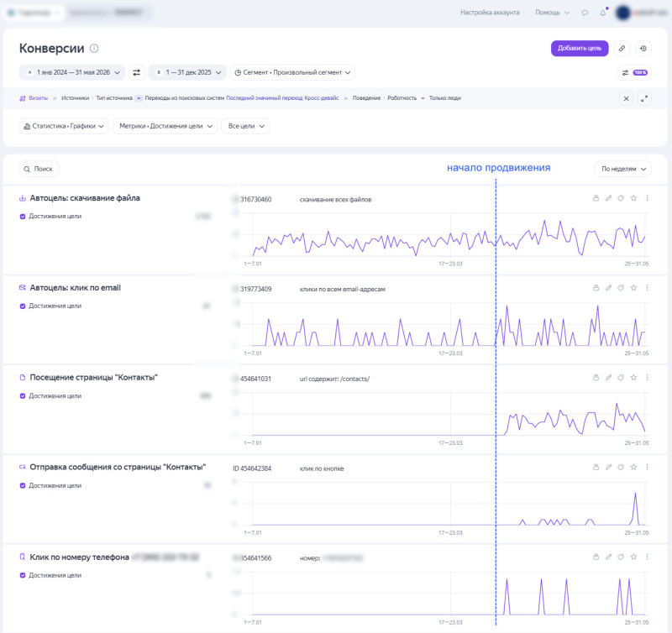Open three-dot menu for клик по email goal

[647, 288]
